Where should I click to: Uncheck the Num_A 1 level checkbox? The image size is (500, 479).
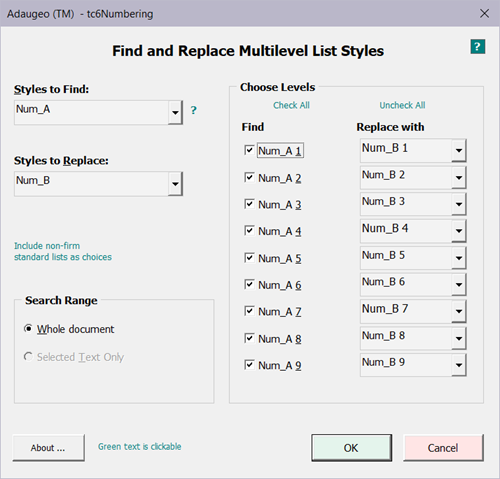tap(249, 150)
